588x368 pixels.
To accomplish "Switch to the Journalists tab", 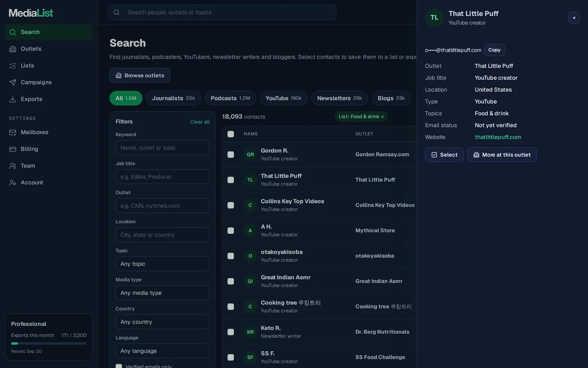I will (x=174, y=98).
